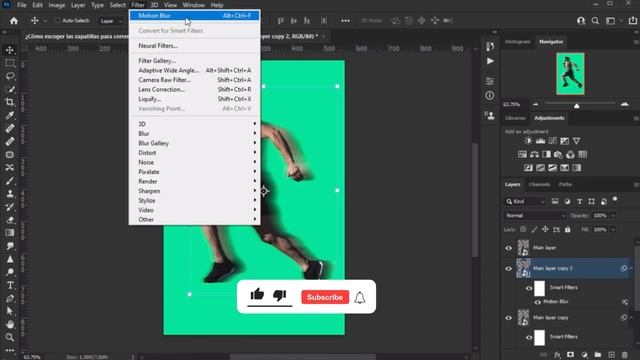The width and height of the screenshot is (640, 360).
Task: Open the Actions play panel icon
Action: pos(490,61)
